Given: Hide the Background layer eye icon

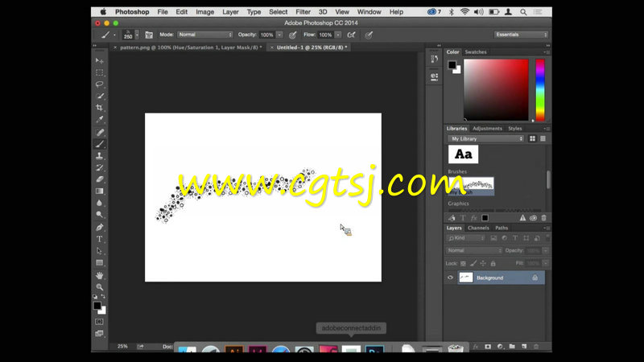Looking at the screenshot, I should pos(450,278).
